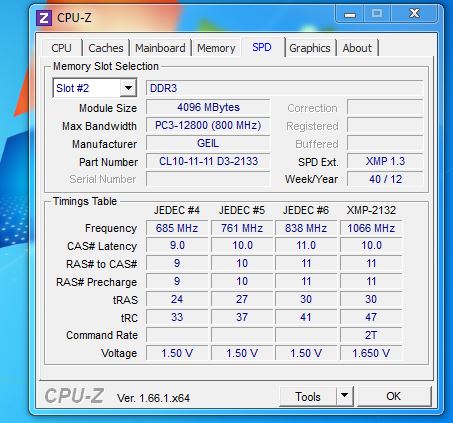Click the Command Rate row label

pyautogui.click(x=102, y=335)
